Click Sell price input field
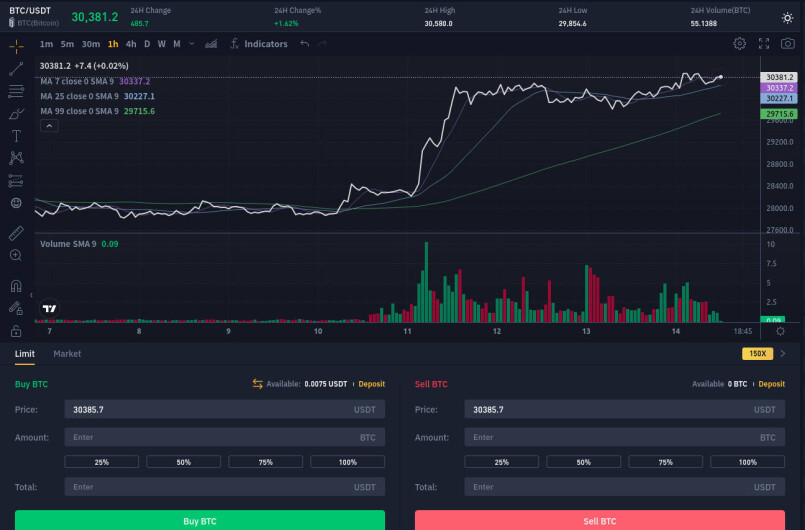805x530 pixels. (624, 409)
